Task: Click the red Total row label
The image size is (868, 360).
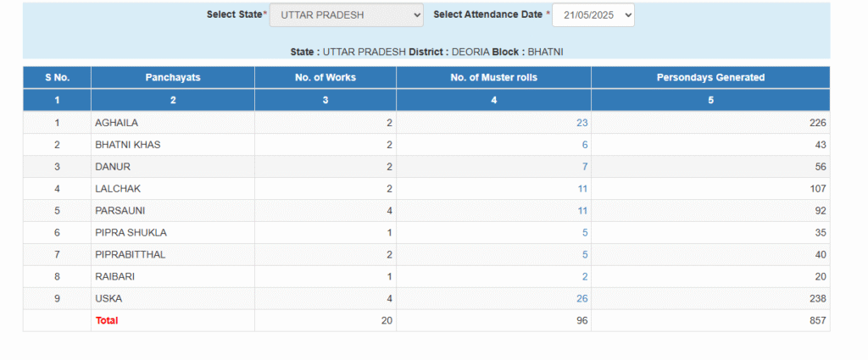Action: pos(107,321)
